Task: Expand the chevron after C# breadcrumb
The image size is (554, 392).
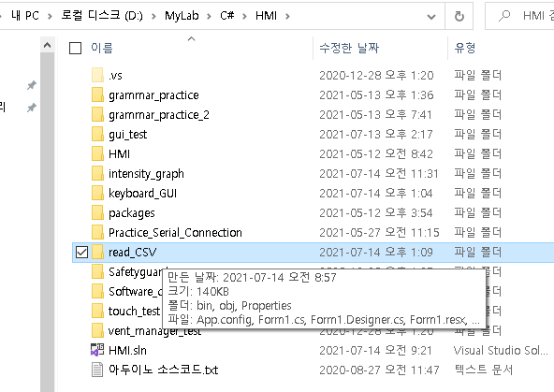Action: (x=244, y=16)
